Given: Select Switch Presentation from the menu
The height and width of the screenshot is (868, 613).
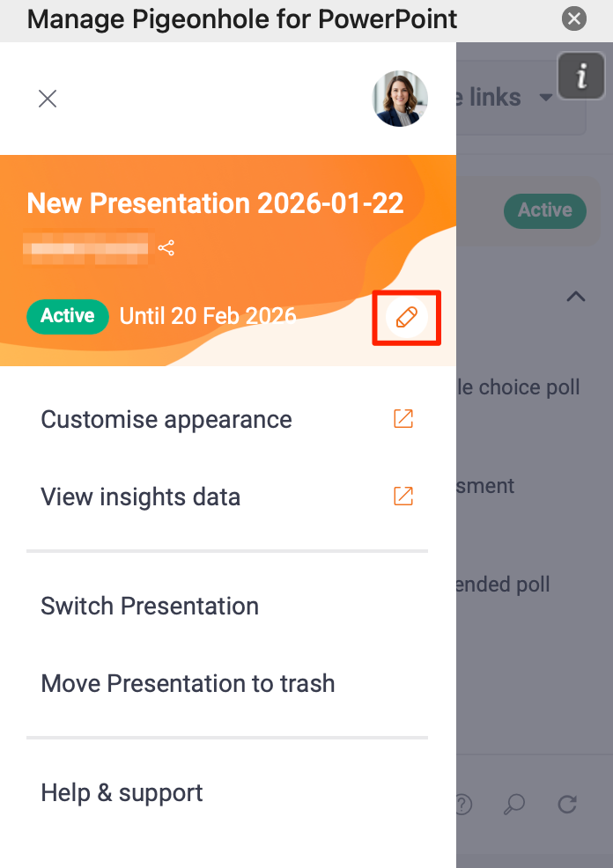Looking at the screenshot, I should [150, 607].
